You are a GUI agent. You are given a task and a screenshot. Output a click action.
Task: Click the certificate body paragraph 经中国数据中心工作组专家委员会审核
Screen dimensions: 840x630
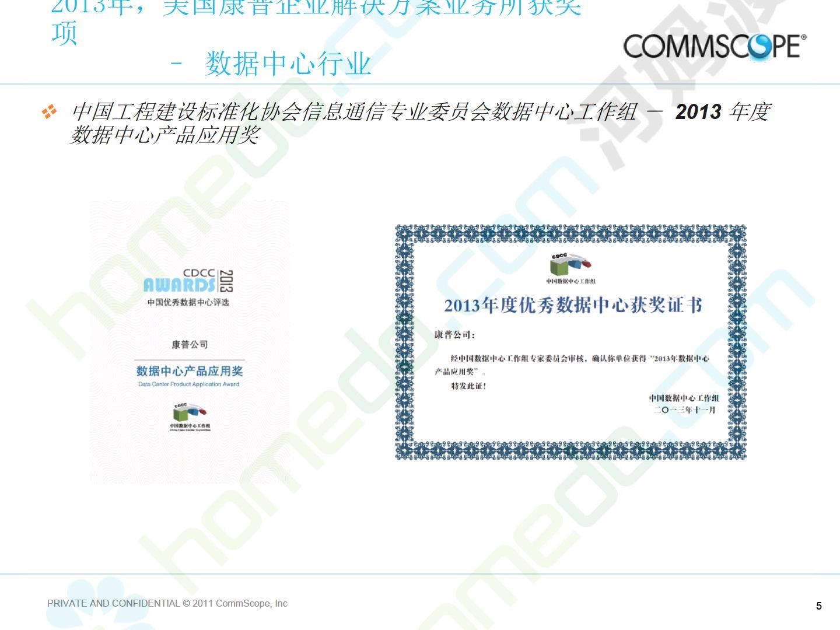pos(572,365)
